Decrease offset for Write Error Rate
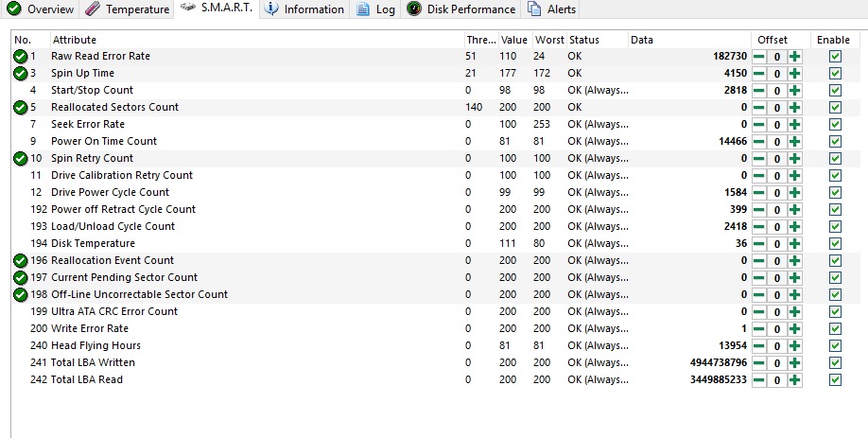The image size is (868, 438). 759,329
